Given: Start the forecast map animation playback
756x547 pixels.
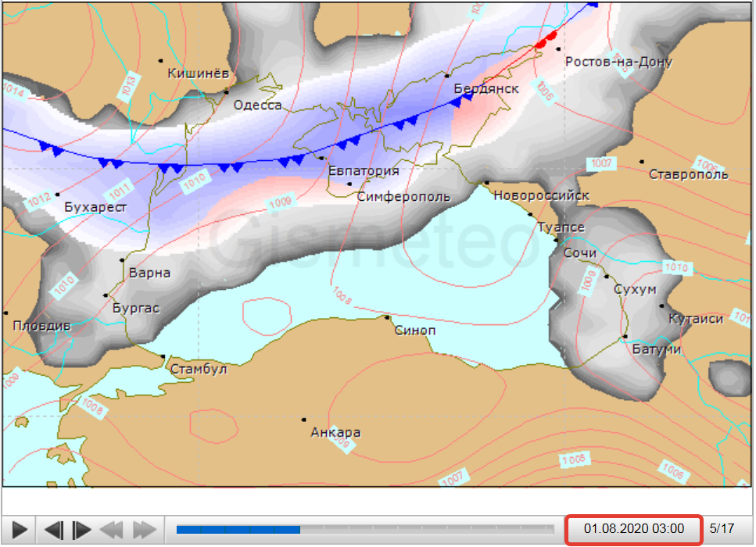Looking at the screenshot, I should coord(20,530).
